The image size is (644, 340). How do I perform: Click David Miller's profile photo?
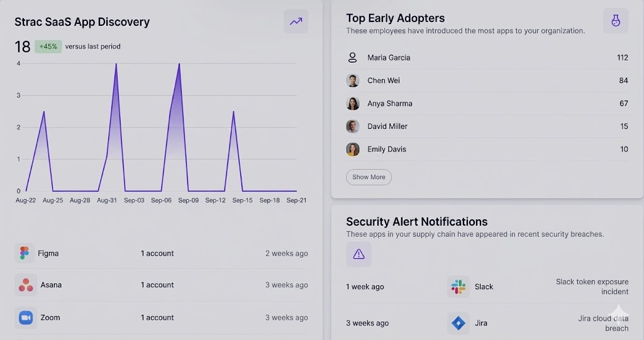click(x=353, y=126)
